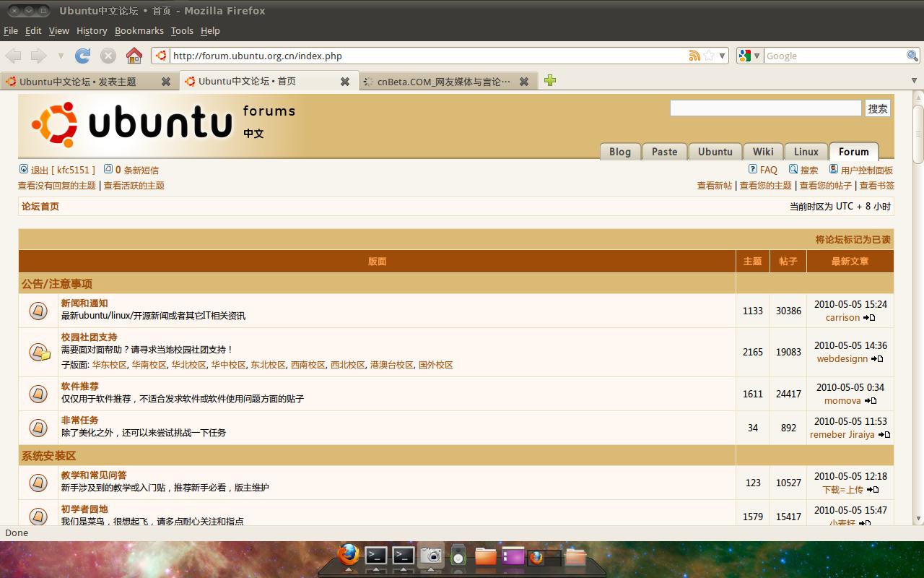Open the address bar URL history dropdown

(722, 56)
